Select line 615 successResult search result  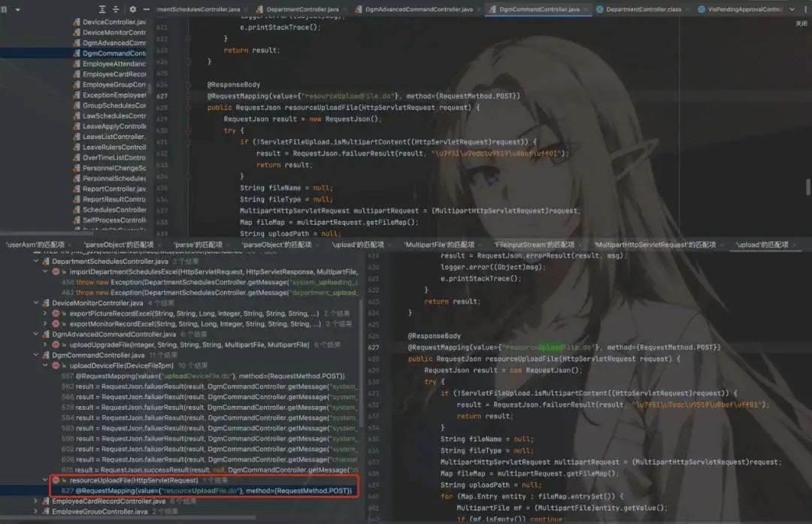[210, 470]
